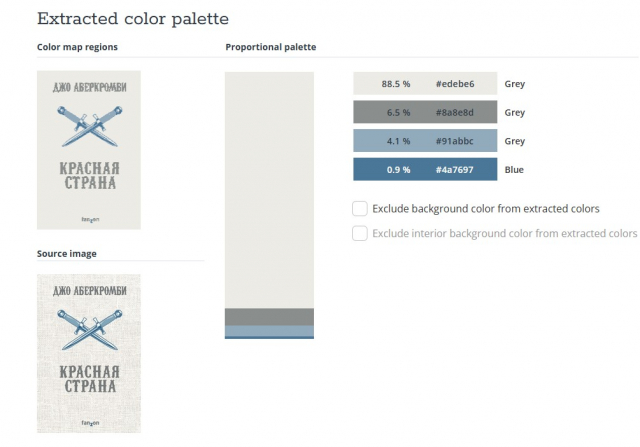Select the #edebe6 light grey swatch
Viewport: 640px width, 447px height.
tap(425, 84)
